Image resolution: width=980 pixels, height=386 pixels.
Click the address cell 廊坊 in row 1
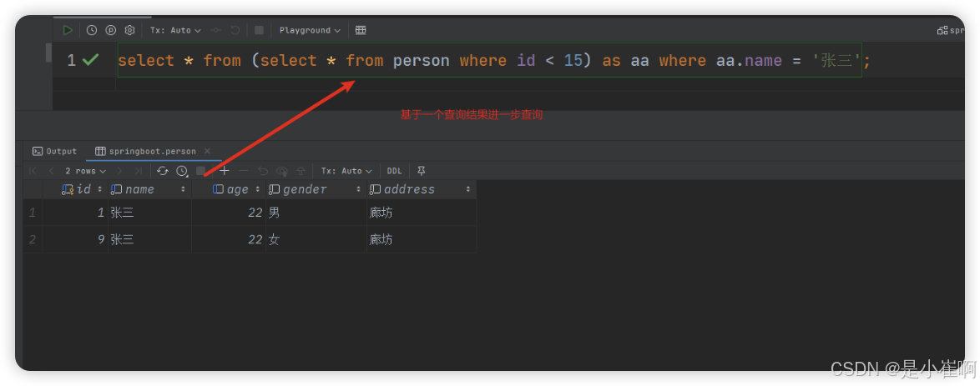pyautogui.click(x=422, y=213)
